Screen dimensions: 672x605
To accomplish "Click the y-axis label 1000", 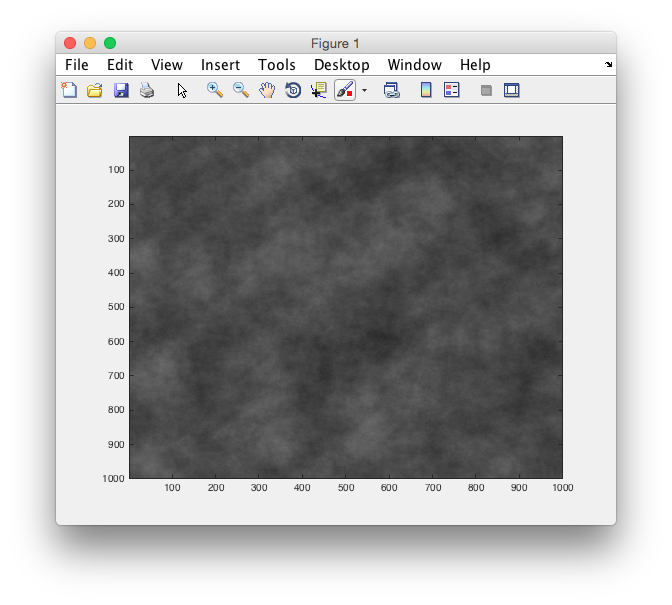I will 114,478.
